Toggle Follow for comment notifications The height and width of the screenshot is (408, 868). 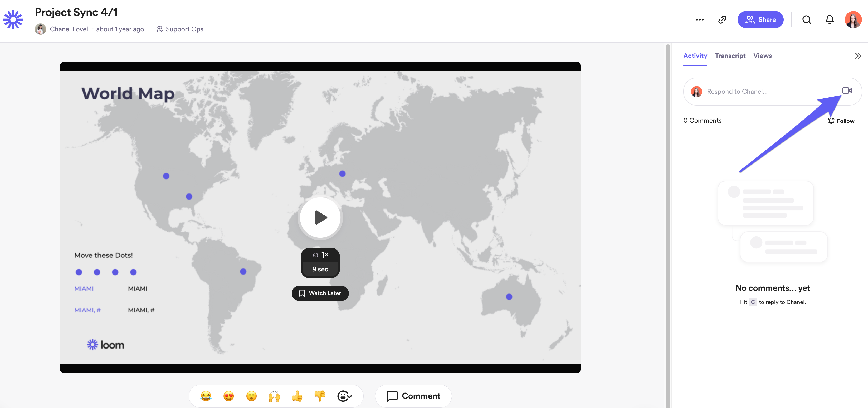coord(841,121)
